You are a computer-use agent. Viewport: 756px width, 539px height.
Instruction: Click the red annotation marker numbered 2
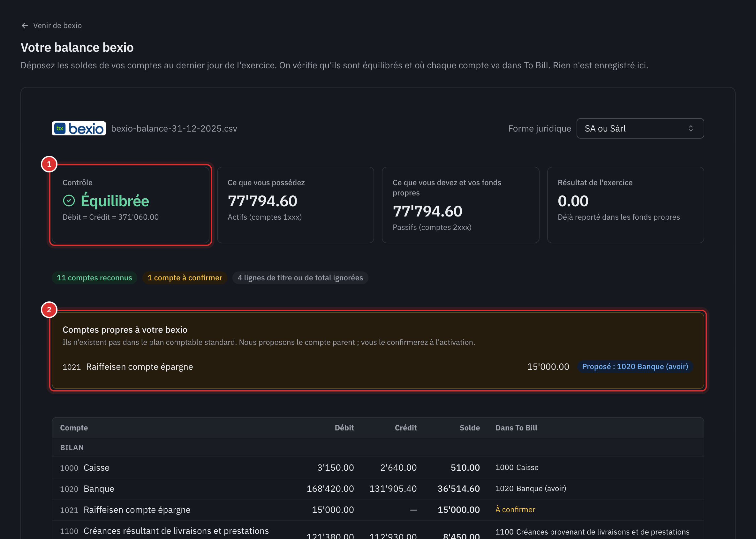pos(49,310)
